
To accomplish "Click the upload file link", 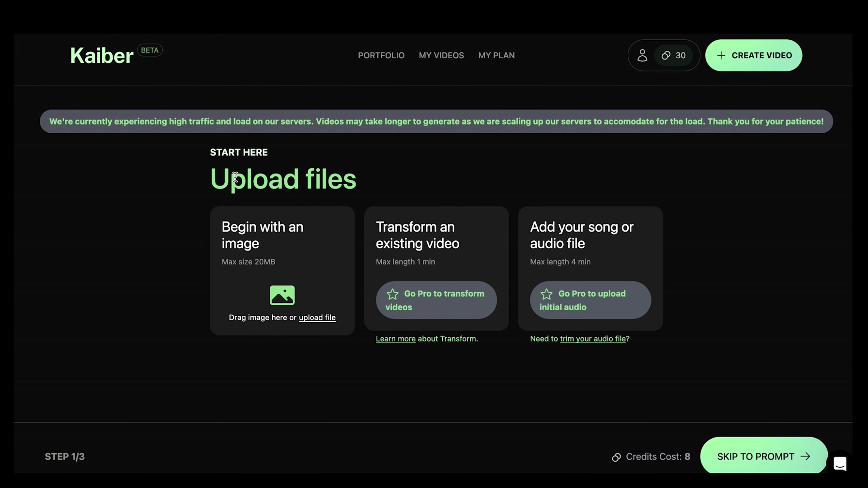I will tap(317, 317).
